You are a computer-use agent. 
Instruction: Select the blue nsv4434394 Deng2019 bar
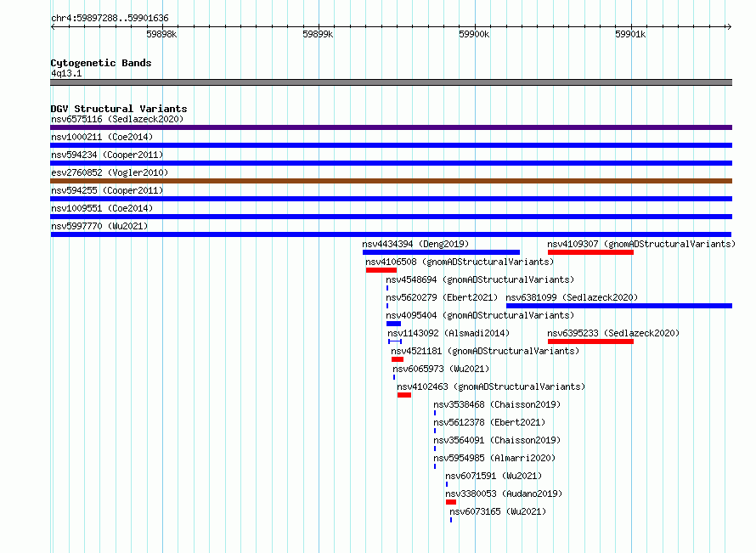tap(441, 252)
